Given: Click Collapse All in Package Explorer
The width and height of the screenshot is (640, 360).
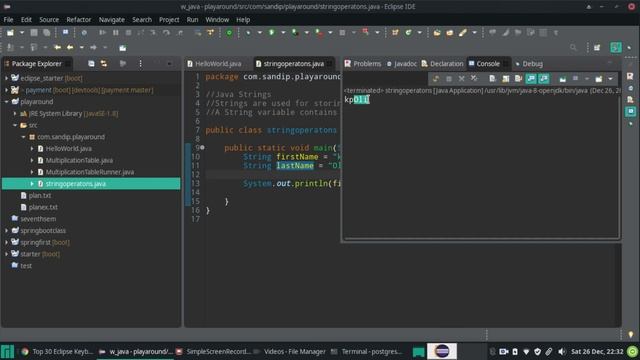Looking at the screenshot, I should coord(91,64).
